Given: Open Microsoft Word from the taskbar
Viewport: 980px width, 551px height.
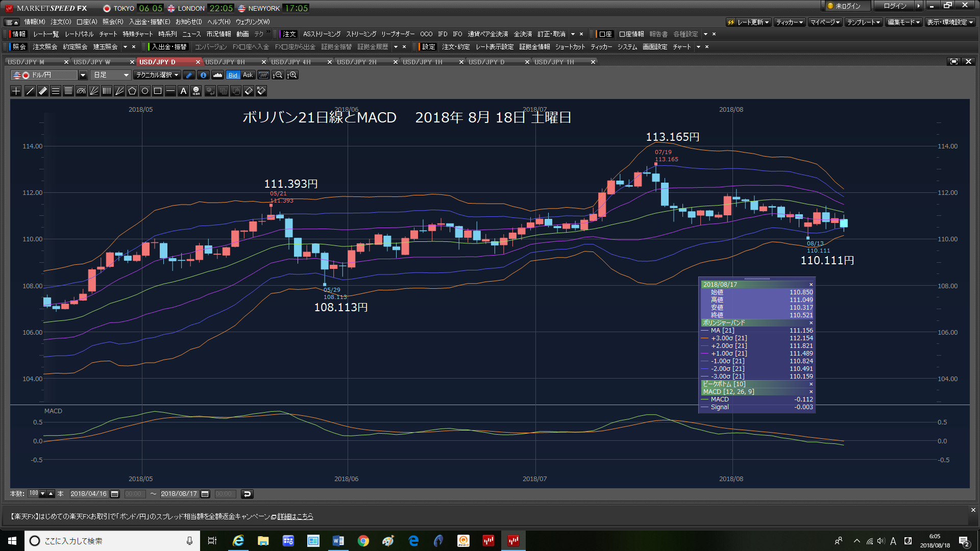Looking at the screenshot, I should (338, 541).
